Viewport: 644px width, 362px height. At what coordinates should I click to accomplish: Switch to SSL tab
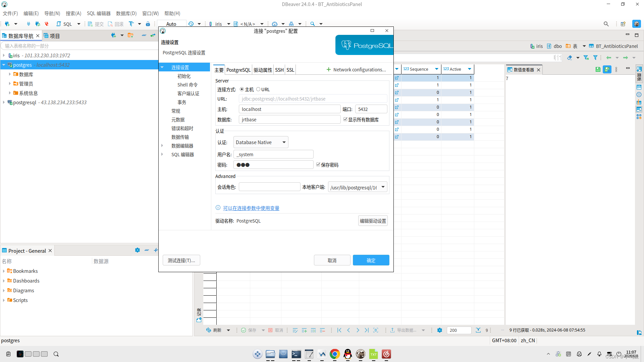coord(290,70)
